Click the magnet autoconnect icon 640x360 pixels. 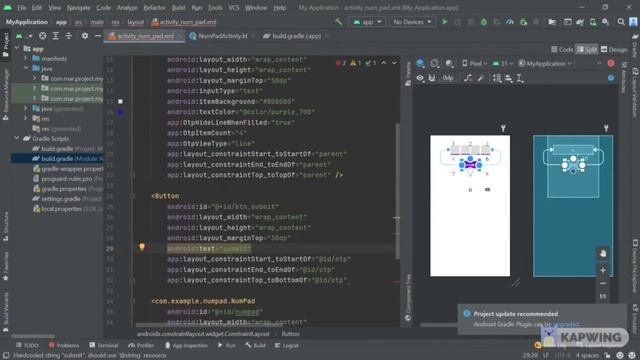tap(432, 78)
